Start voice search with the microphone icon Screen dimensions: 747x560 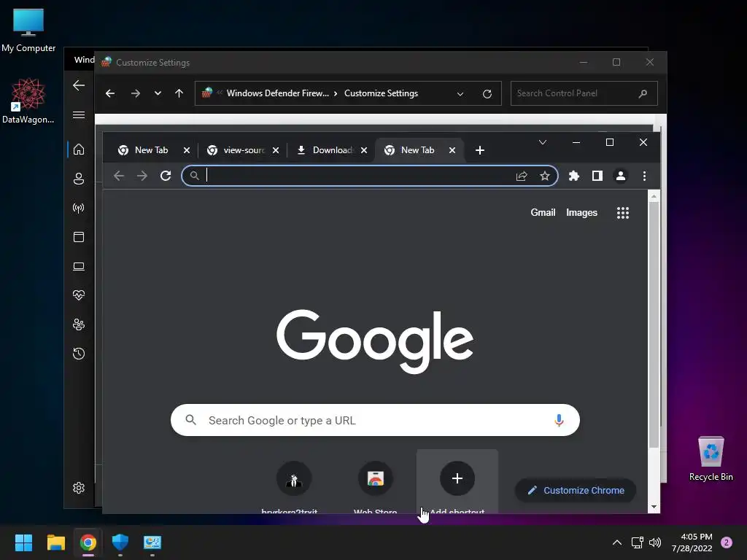click(x=559, y=420)
